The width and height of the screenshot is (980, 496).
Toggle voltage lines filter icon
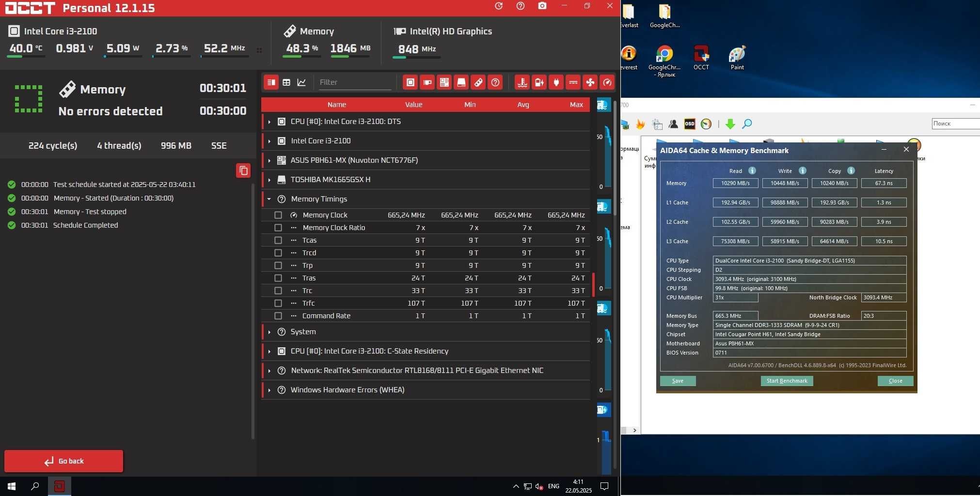tap(573, 82)
